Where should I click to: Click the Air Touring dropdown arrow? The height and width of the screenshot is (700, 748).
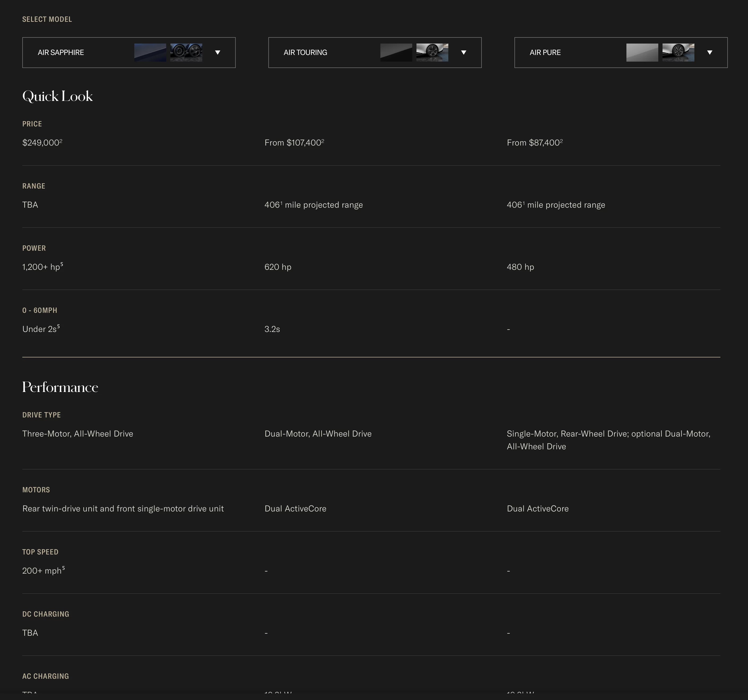click(463, 53)
